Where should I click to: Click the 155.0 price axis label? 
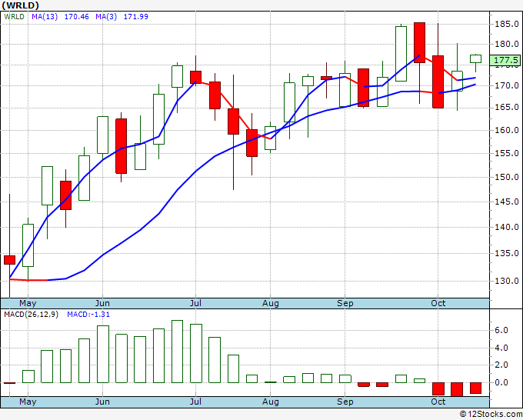pos(507,153)
